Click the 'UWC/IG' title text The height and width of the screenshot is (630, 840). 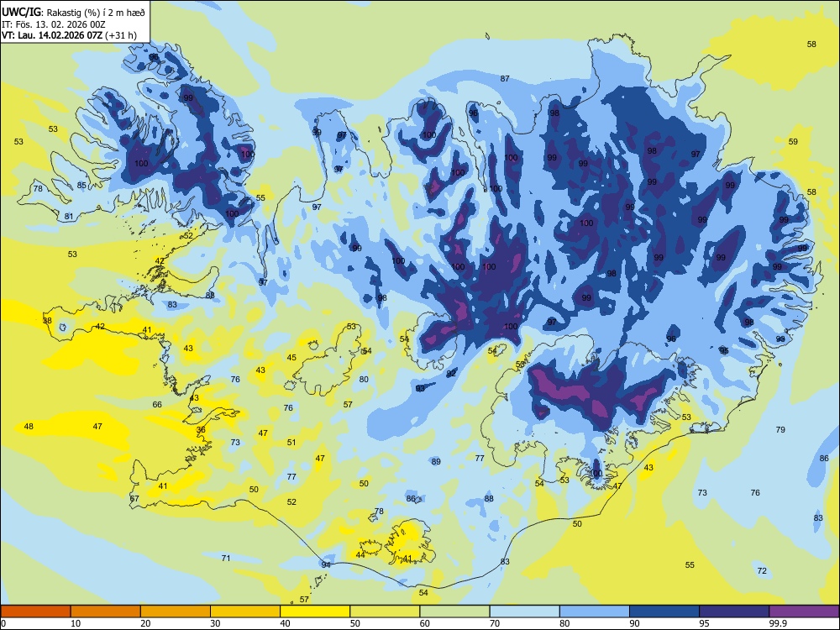(x=22, y=11)
